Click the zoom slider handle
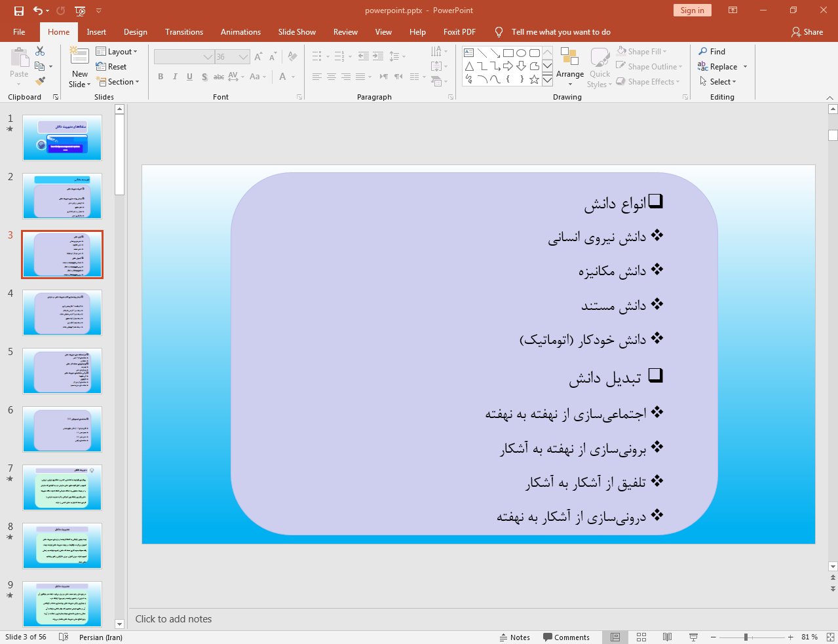This screenshot has width=838, height=644. [x=746, y=637]
